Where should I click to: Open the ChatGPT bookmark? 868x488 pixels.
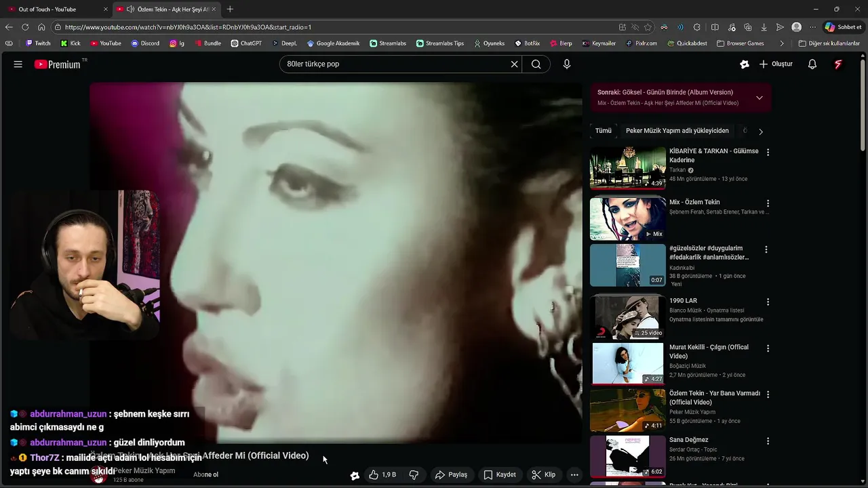(246, 43)
